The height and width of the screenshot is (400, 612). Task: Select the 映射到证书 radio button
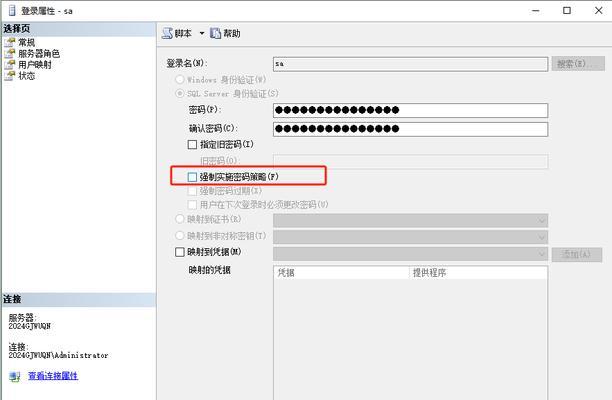(x=180, y=219)
